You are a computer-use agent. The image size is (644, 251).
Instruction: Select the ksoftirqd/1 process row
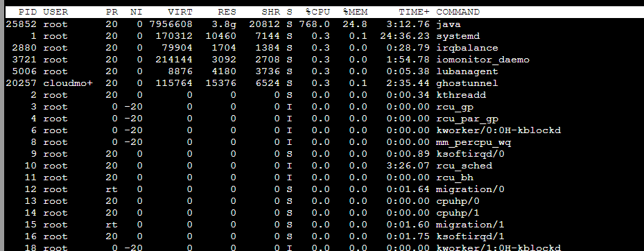pos(324,237)
